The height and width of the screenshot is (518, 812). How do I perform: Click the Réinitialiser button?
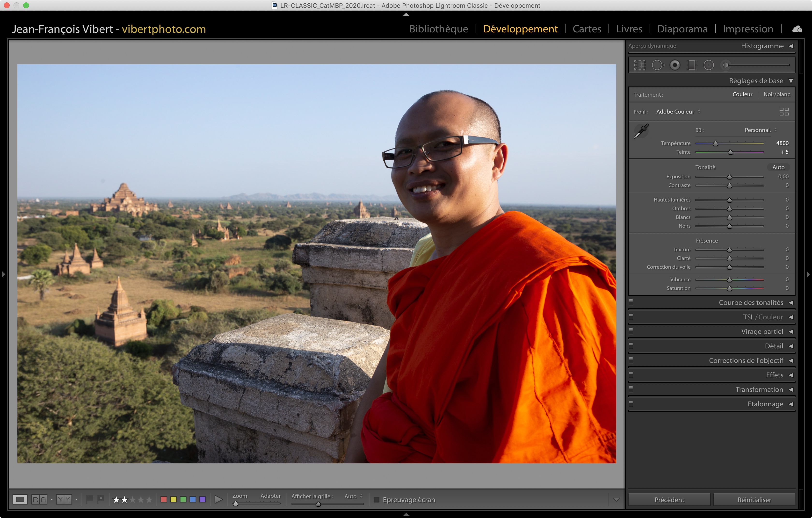[x=754, y=499]
